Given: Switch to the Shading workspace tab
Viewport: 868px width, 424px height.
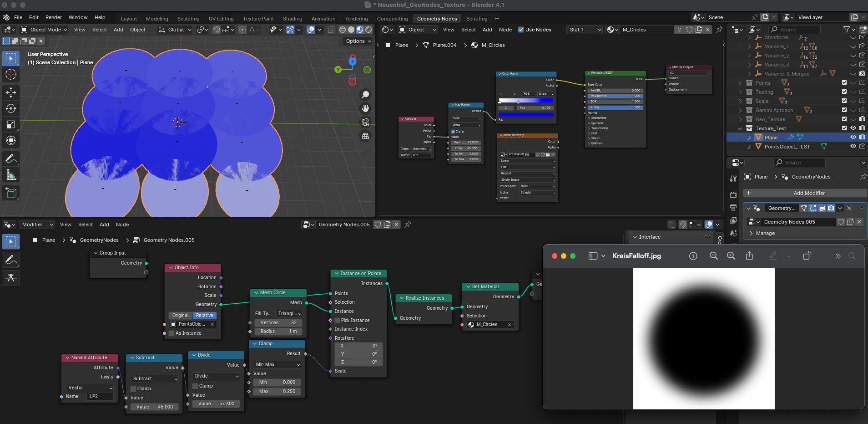Looking at the screenshot, I should coord(293,19).
